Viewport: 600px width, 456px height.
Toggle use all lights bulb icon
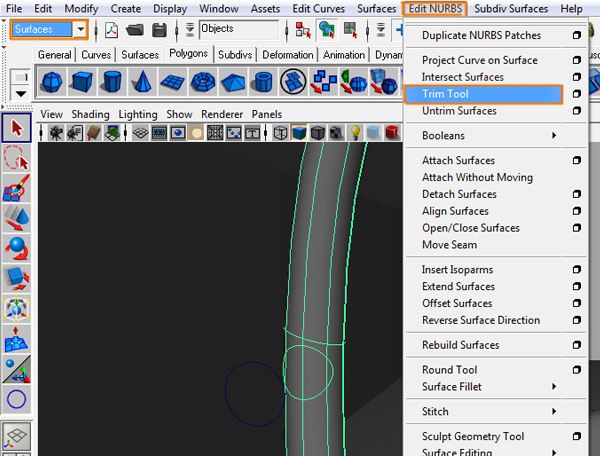[x=355, y=133]
